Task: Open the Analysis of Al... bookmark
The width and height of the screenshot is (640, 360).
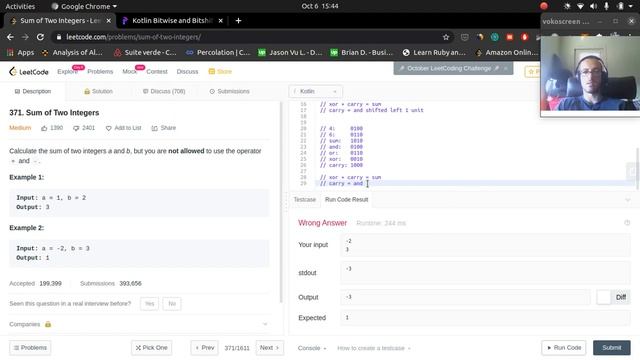Action: (72, 53)
